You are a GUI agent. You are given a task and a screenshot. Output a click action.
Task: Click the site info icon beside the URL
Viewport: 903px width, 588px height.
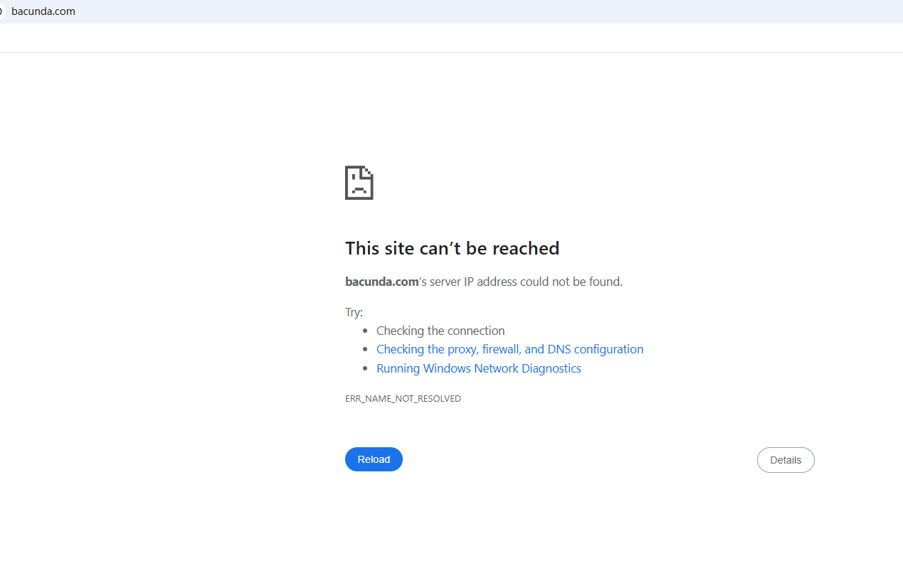tap(1, 11)
